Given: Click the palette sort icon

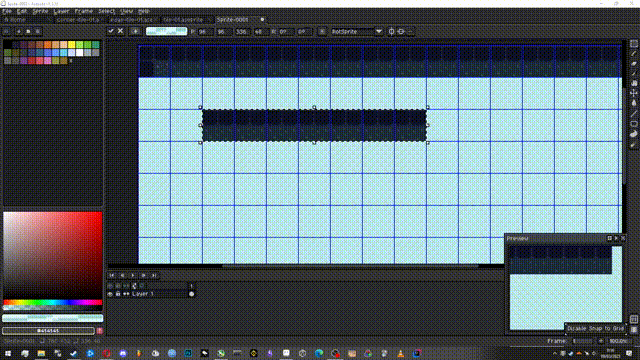Looking at the screenshot, I should tap(18, 31).
